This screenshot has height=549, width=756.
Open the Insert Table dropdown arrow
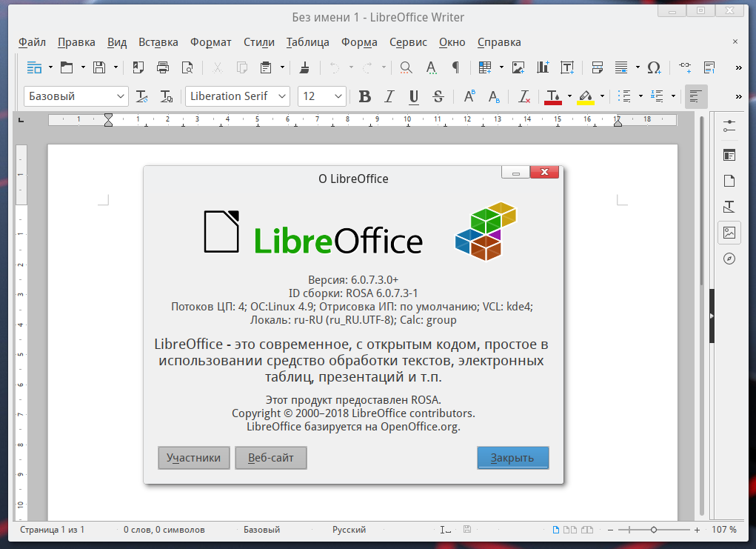[501, 67]
